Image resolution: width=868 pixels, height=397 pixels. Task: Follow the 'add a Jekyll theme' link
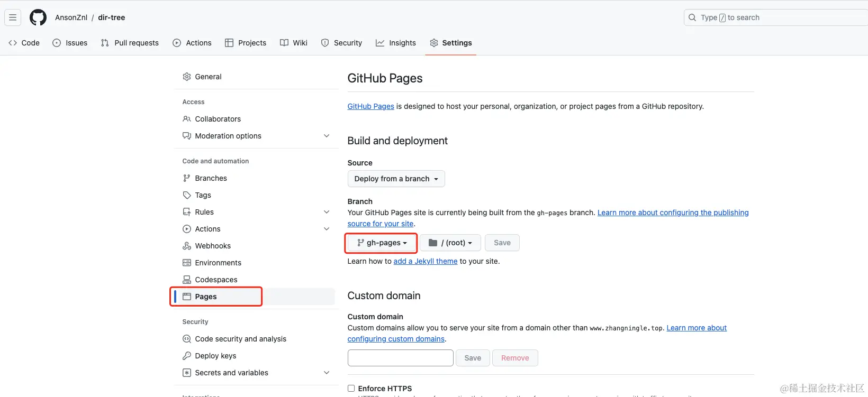click(x=426, y=261)
